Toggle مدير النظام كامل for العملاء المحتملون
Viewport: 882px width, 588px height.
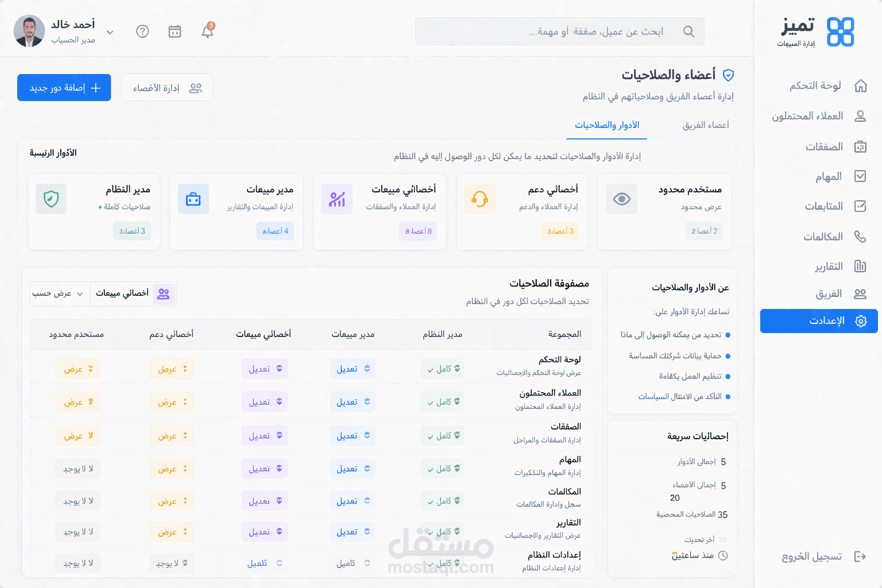[x=442, y=402]
